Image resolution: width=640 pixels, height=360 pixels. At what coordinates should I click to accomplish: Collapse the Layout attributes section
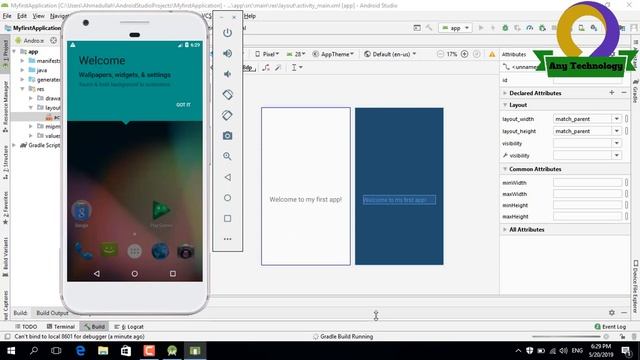coord(505,105)
